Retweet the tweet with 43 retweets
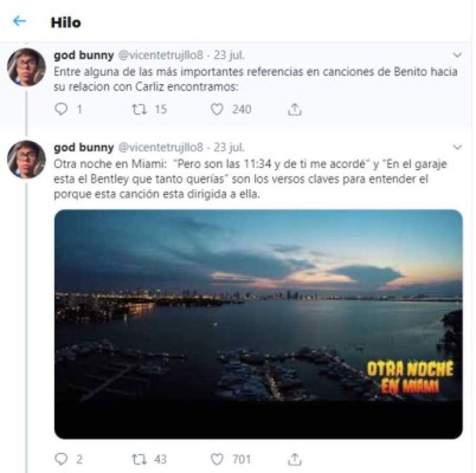The height and width of the screenshot is (473, 476). tap(139, 459)
